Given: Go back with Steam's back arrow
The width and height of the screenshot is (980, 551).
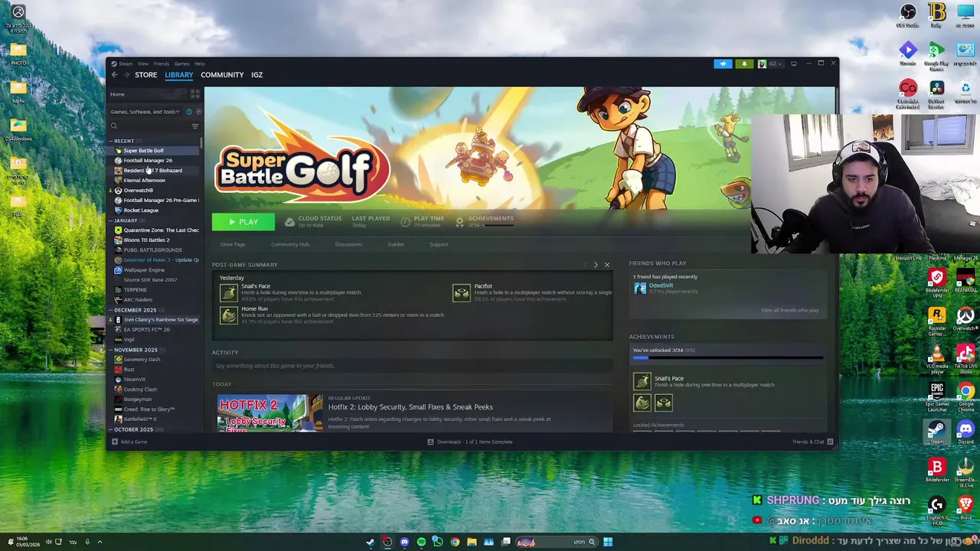Looking at the screenshot, I should click(114, 75).
